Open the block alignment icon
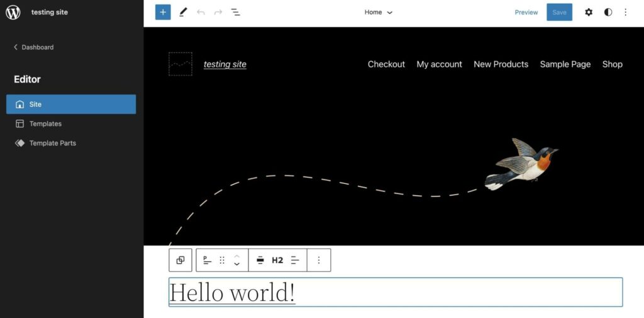Image resolution: width=644 pixels, height=318 pixels. click(260, 260)
